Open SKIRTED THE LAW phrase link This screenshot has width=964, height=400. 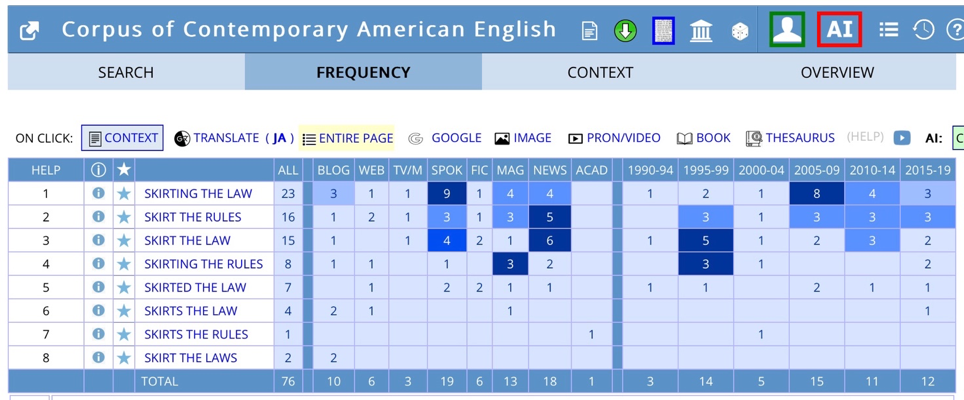pyautogui.click(x=195, y=288)
